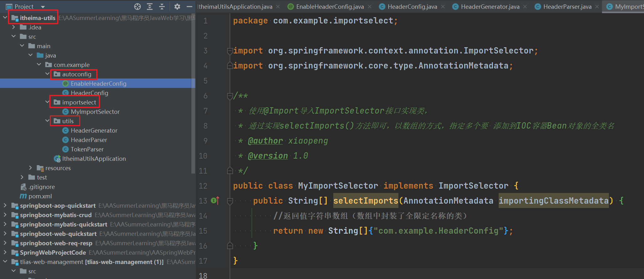
Task: Expand springboot-aop-quickstart module
Action: 5,205
